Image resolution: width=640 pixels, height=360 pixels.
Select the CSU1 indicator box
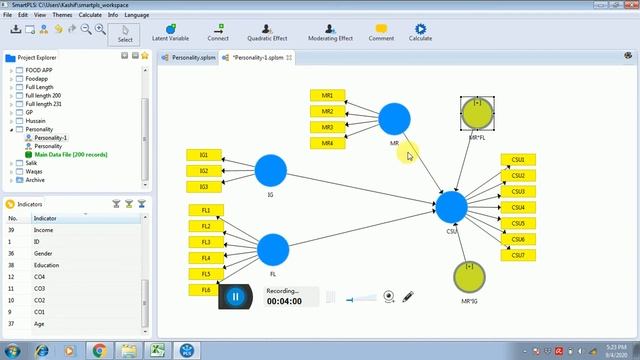pyautogui.click(x=518, y=160)
